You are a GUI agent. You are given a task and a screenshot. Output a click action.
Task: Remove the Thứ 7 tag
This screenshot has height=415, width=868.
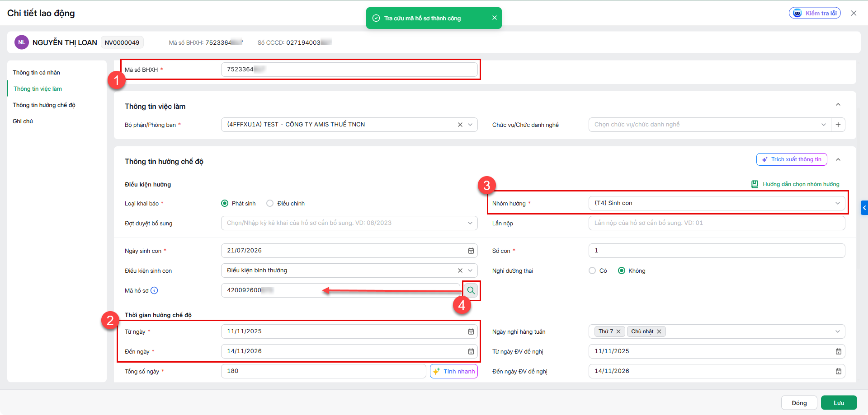pos(618,331)
